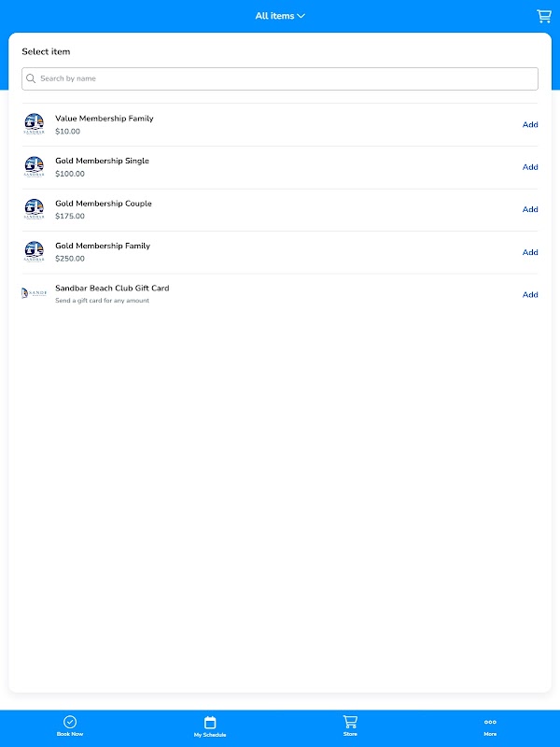Focus the Search by name field
Image resolution: width=560 pixels, height=747 pixels.
click(280, 78)
